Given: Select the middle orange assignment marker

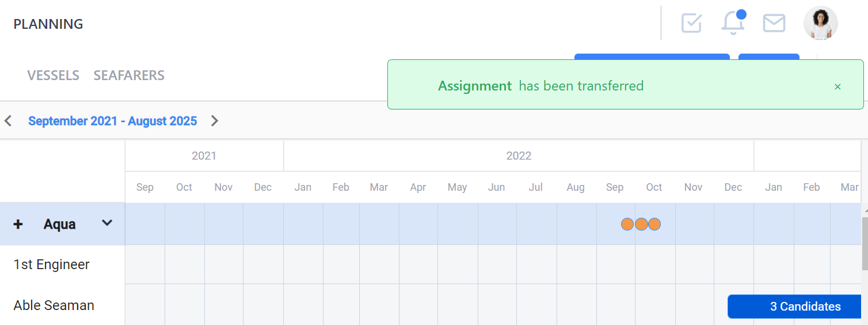Looking at the screenshot, I should (641, 224).
